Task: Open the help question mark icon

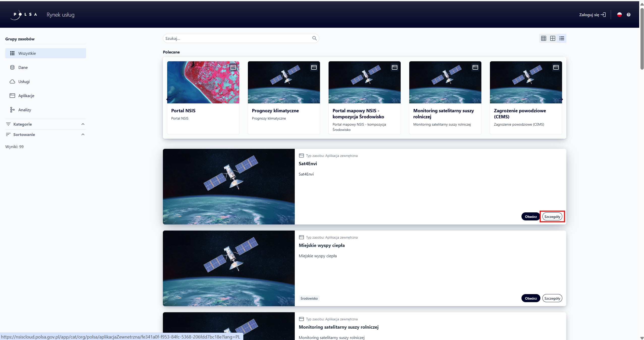Action: click(629, 15)
